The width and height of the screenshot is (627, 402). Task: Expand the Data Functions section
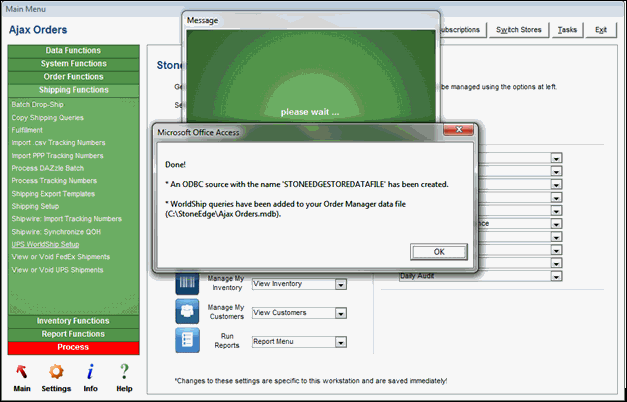73,51
